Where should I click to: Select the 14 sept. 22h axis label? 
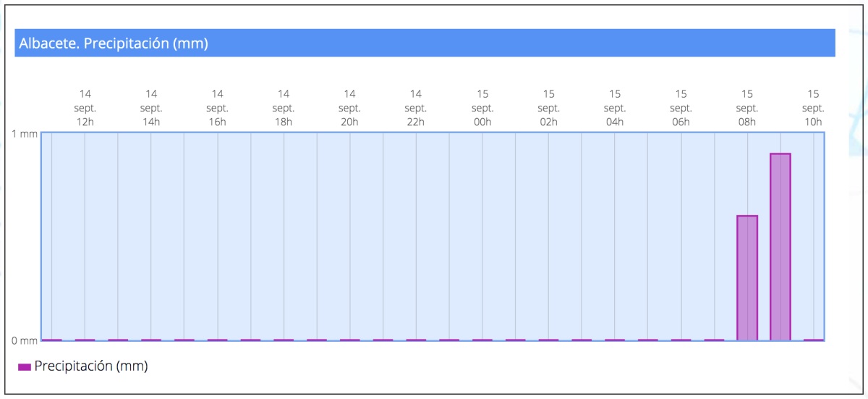tap(416, 108)
